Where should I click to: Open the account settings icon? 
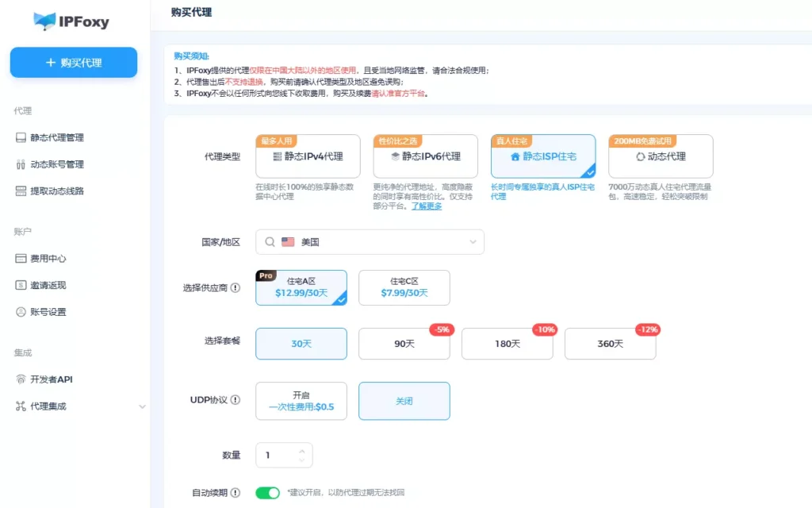pos(21,312)
